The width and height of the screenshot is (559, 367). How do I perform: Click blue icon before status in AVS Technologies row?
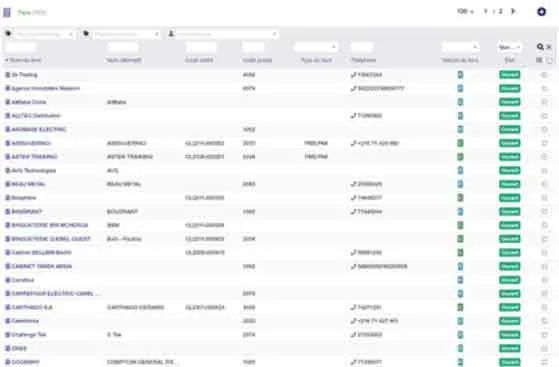pos(460,170)
